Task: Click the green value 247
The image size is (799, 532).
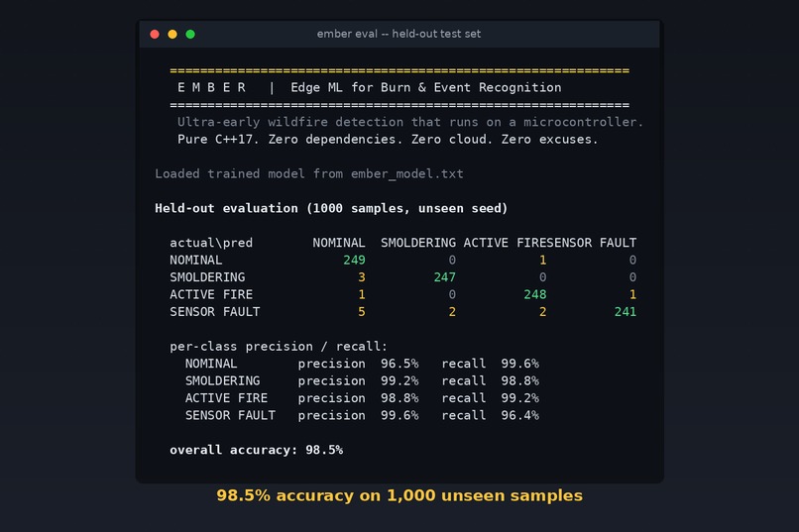Action: pos(444,277)
